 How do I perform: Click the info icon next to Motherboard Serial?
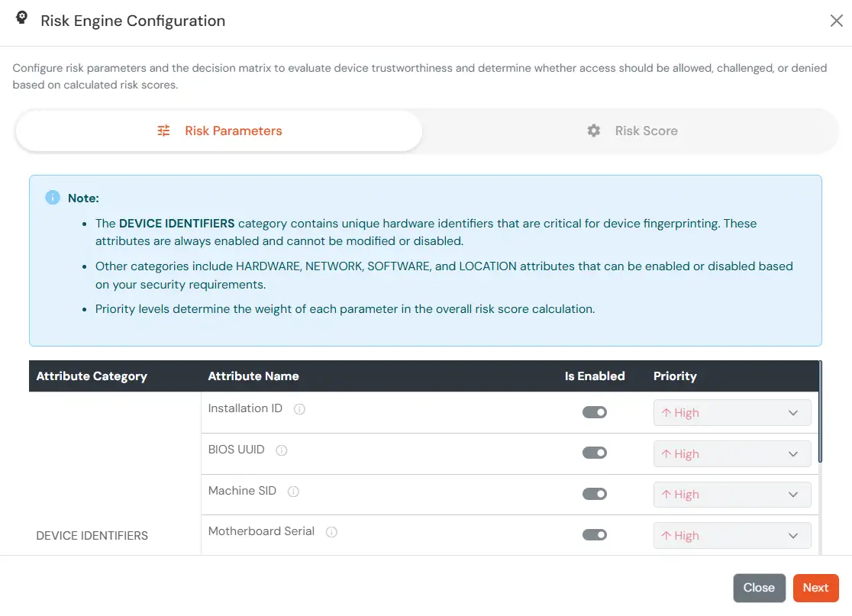pos(331,532)
